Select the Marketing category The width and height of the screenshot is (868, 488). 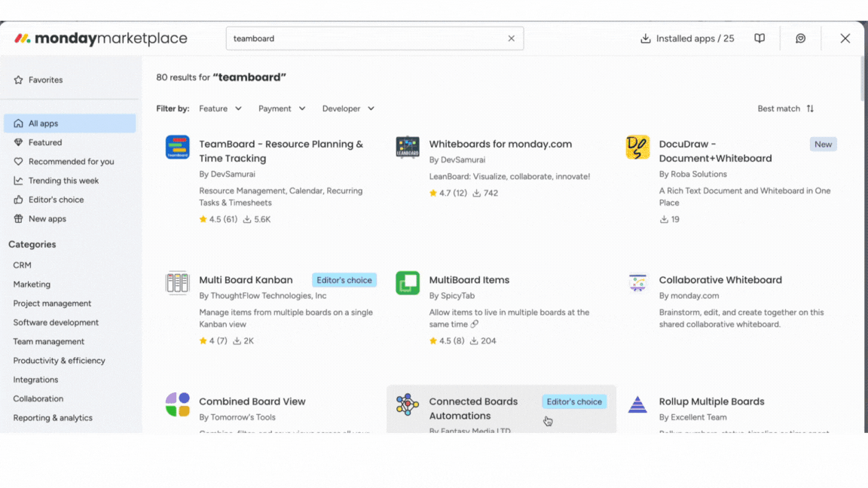pyautogui.click(x=32, y=285)
